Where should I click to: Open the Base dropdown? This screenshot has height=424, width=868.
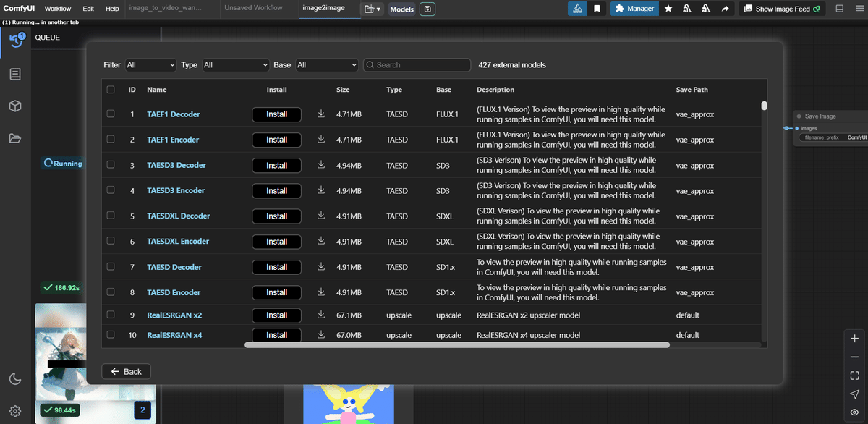(327, 65)
